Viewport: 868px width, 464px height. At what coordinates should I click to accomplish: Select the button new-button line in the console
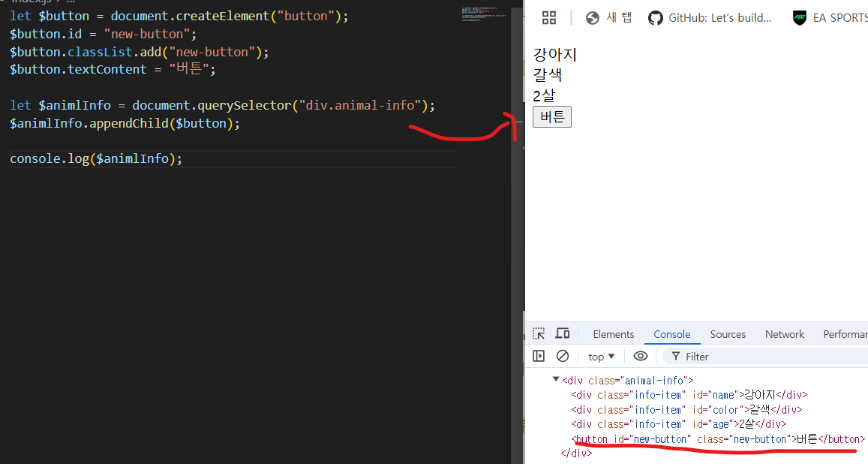tap(718, 439)
